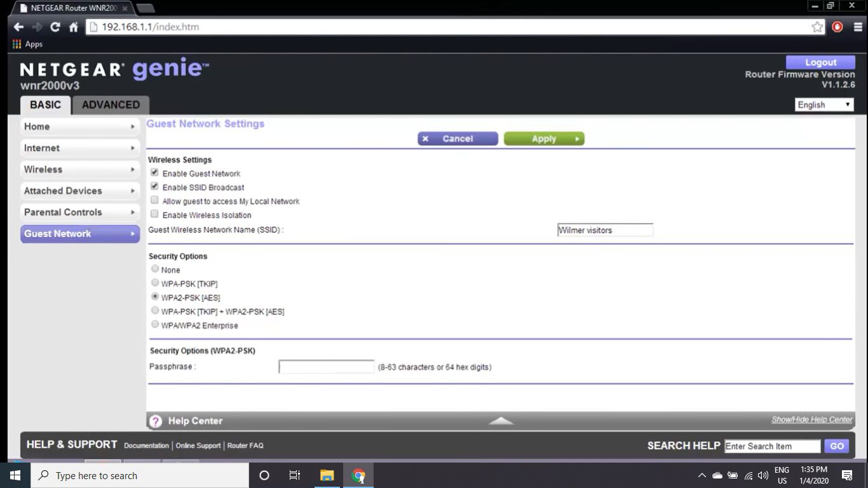This screenshot has height=488, width=868.
Task: Select the None security option
Action: click(155, 269)
